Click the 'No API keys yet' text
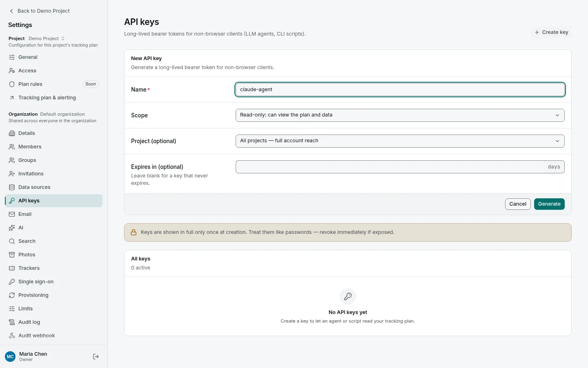 tap(348, 312)
